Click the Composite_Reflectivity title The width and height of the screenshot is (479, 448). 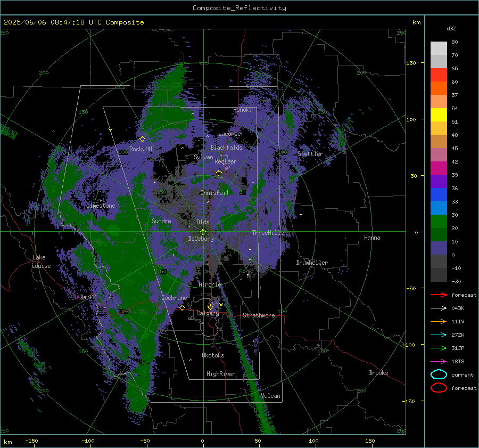click(x=239, y=8)
